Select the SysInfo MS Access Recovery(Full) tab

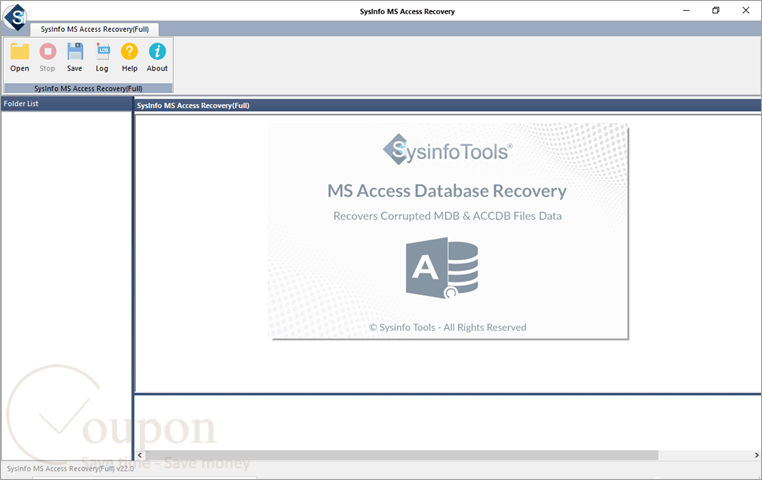[x=95, y=29]
